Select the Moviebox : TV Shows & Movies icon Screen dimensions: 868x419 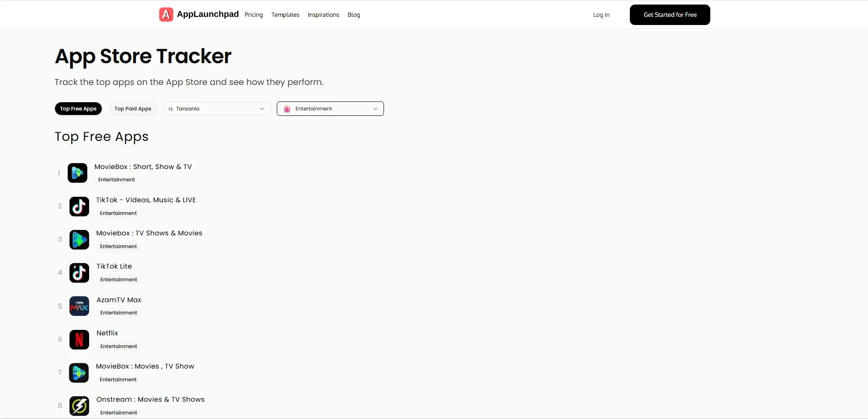79,239
